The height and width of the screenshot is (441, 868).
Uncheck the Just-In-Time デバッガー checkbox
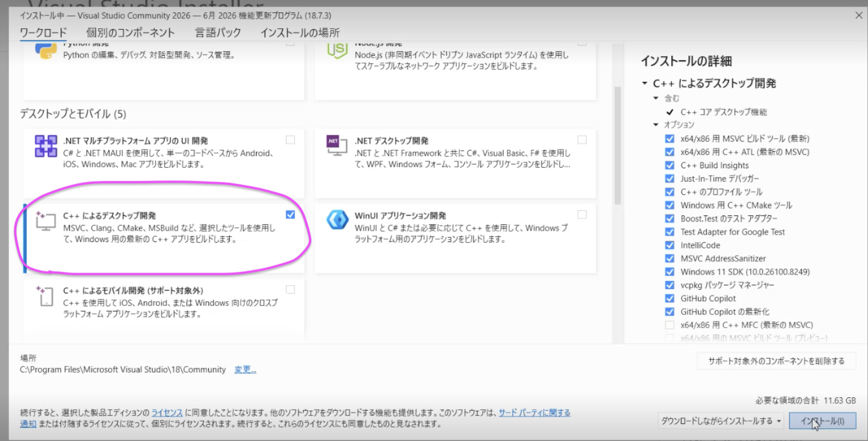(x=669, y=178)
